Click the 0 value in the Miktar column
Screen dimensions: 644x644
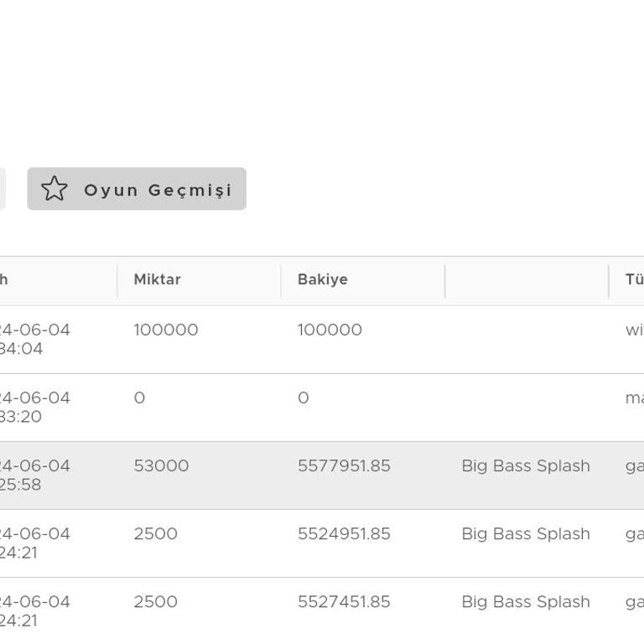139,398
